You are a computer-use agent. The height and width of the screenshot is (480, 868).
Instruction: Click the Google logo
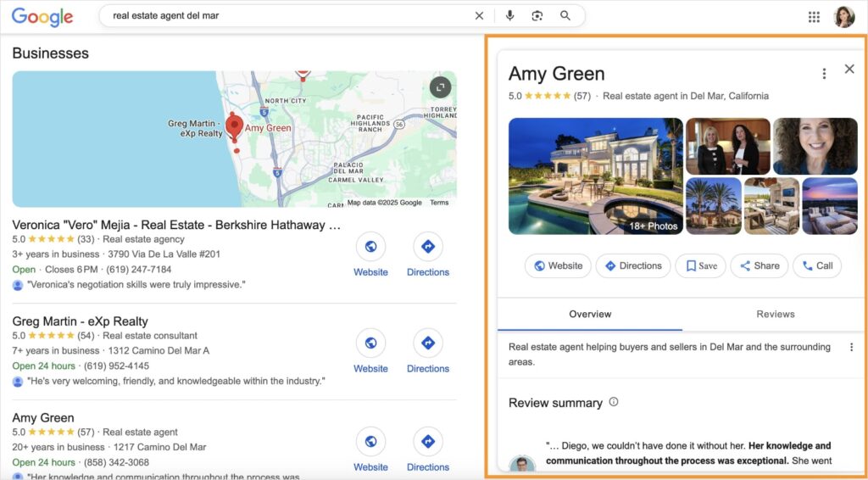[42, 17]
